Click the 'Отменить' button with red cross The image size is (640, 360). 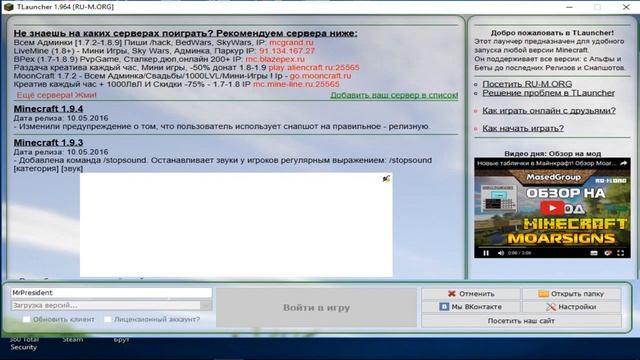[471, 293]
